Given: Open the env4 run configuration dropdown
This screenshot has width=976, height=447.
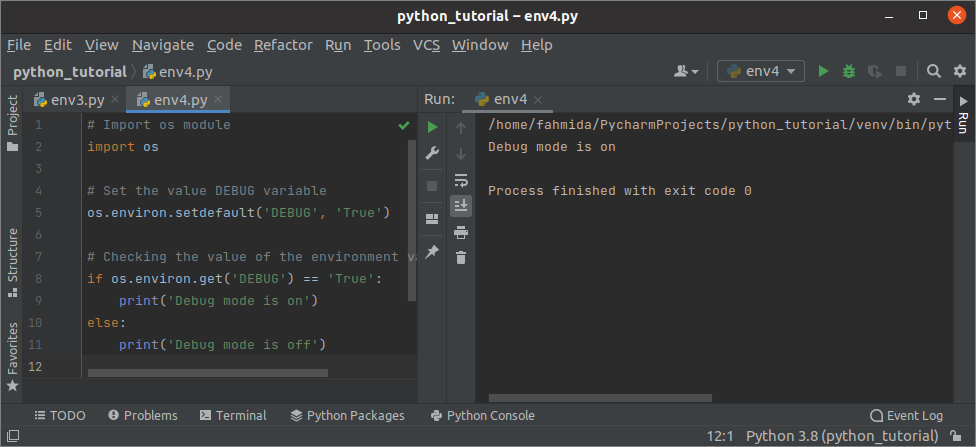Looking at the screenshot, I should click(x=761, y=71).
